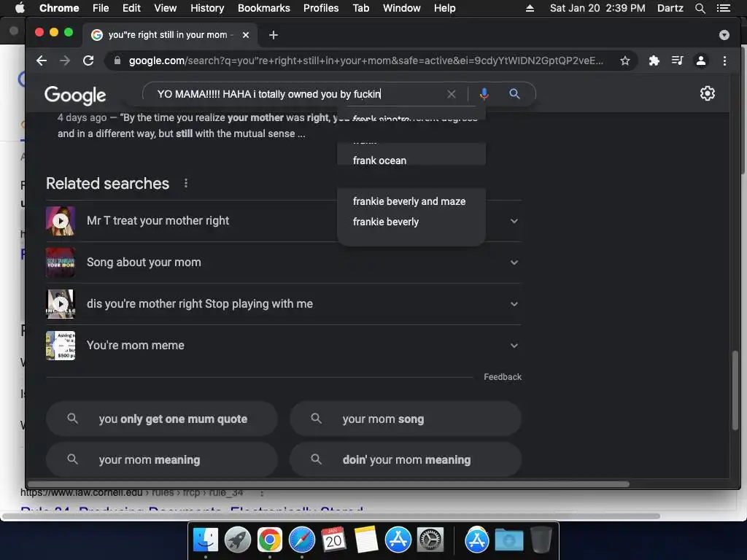Open Google quick settings gear
Image resolution: width=747 pixels, height=560 pixels.
pos(707,93)
